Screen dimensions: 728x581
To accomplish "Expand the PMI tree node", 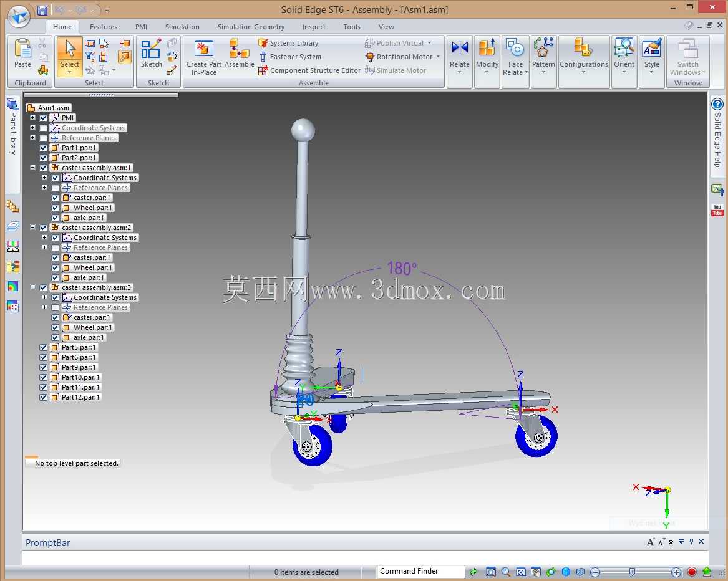I will point(32,117).
